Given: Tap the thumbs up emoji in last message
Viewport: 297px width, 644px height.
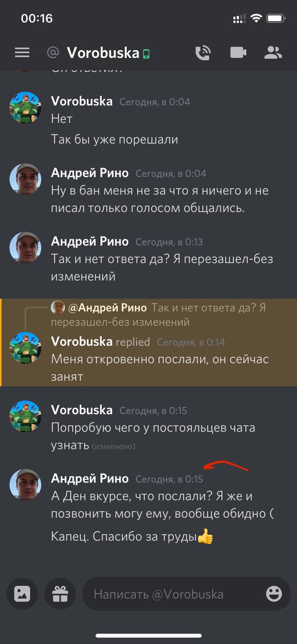Looking at the screenshot, I should (205, 537).
